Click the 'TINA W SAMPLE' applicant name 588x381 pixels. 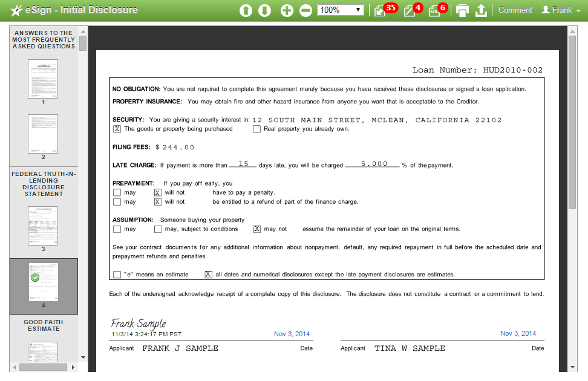[410, 348]
